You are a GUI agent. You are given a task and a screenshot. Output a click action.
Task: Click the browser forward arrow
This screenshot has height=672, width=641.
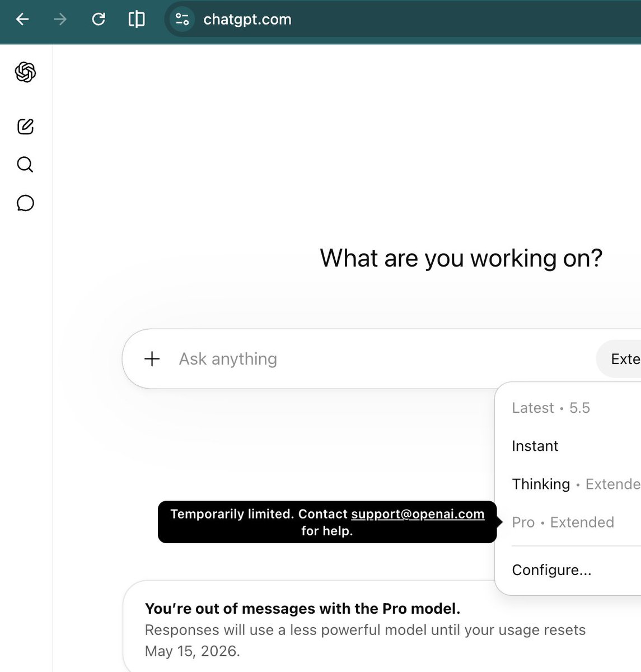[60, 20]
